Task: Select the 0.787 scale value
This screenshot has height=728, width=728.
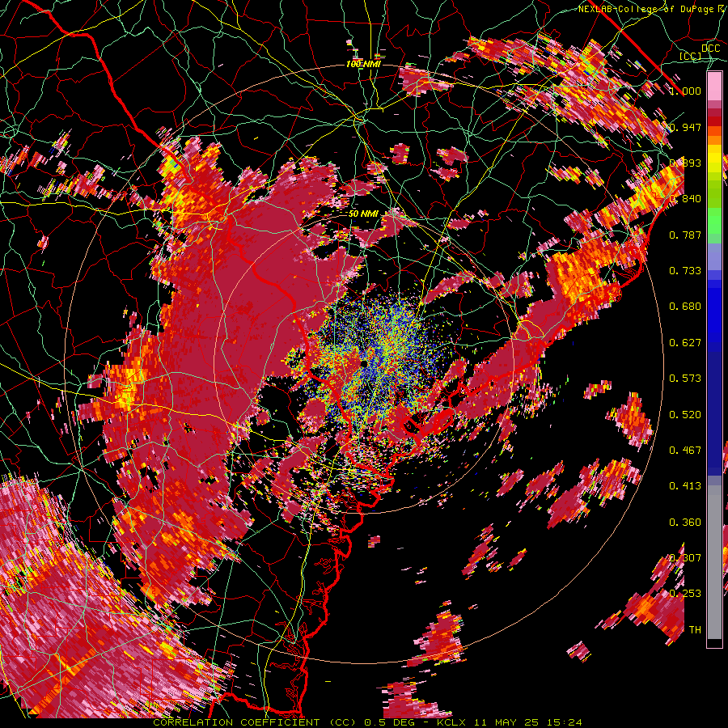Action: pyautogui.click(x=685, y=235)
